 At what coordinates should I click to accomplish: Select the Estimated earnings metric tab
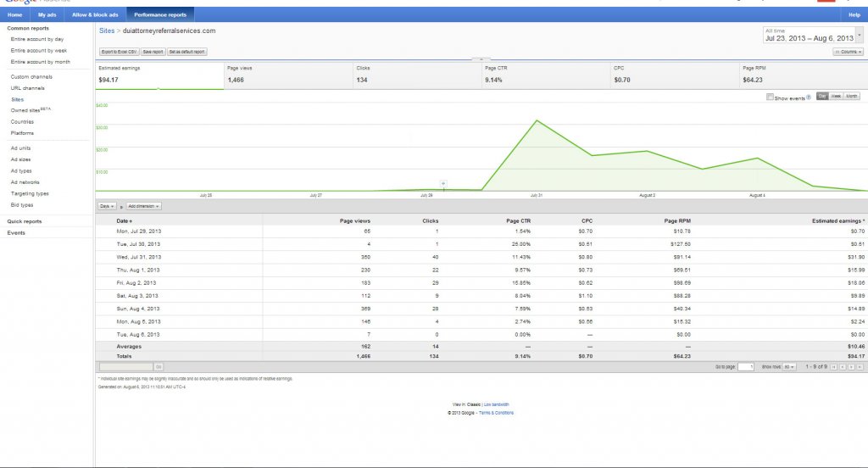[x=160, y=75]
